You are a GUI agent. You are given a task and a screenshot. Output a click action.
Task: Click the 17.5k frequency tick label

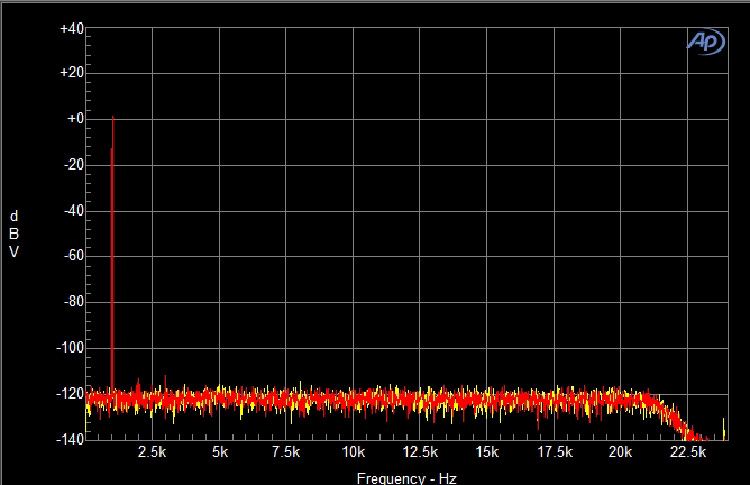pos(554,453)
